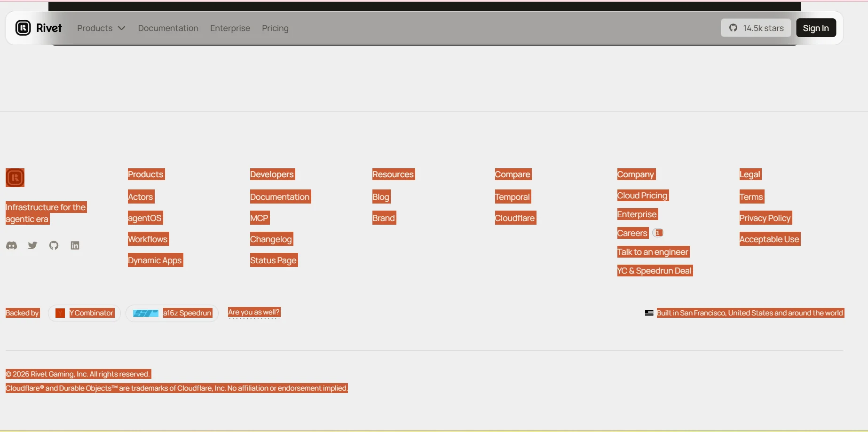Click the Y Combinator logo icon
868x432 pixels.
[x=60, y=313]
